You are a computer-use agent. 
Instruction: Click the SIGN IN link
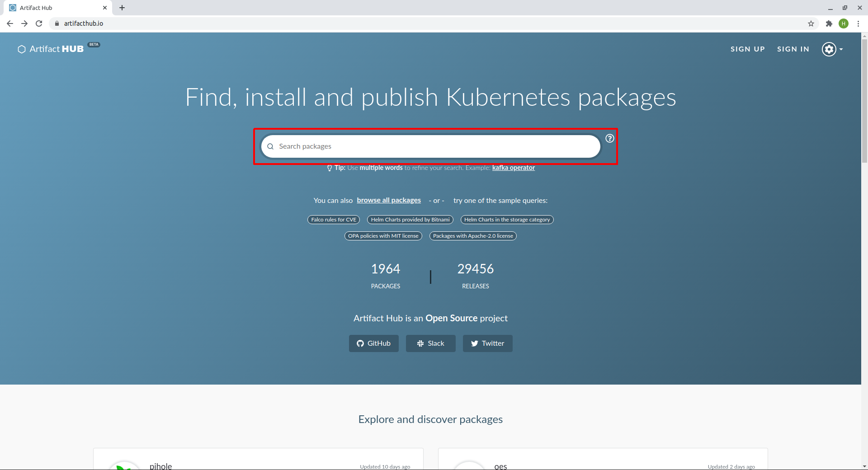793,49
